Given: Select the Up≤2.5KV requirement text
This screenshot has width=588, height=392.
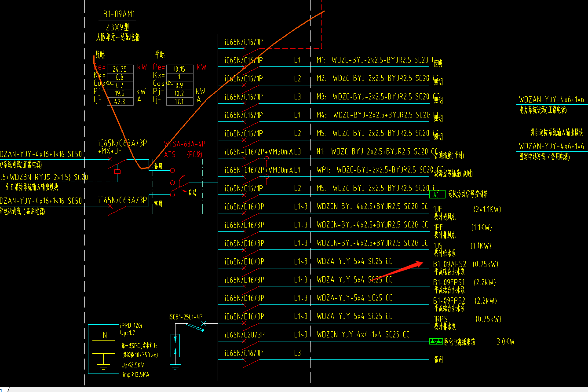Looking at the screenshot, I should pos(133,365).
